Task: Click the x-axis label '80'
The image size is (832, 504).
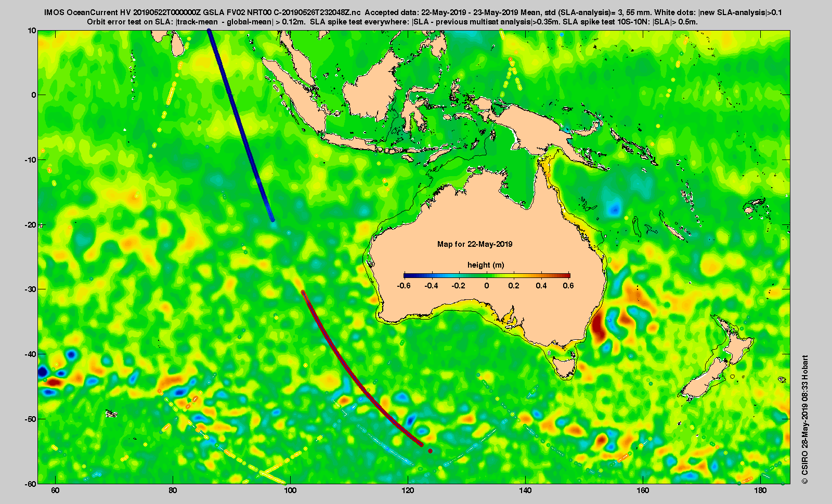Action: coord(173,490)
